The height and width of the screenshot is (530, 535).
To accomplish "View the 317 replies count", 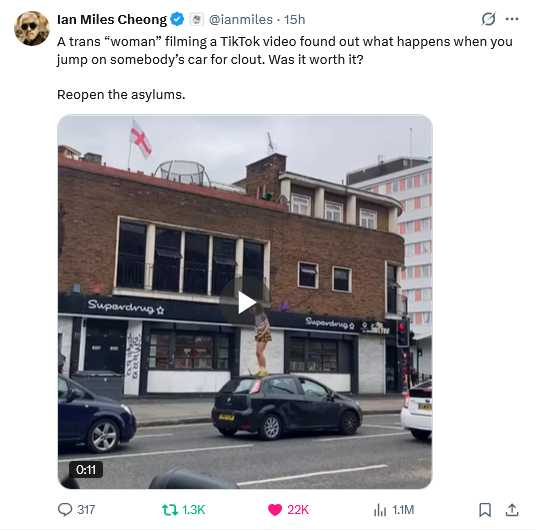I will coord(86,510).
